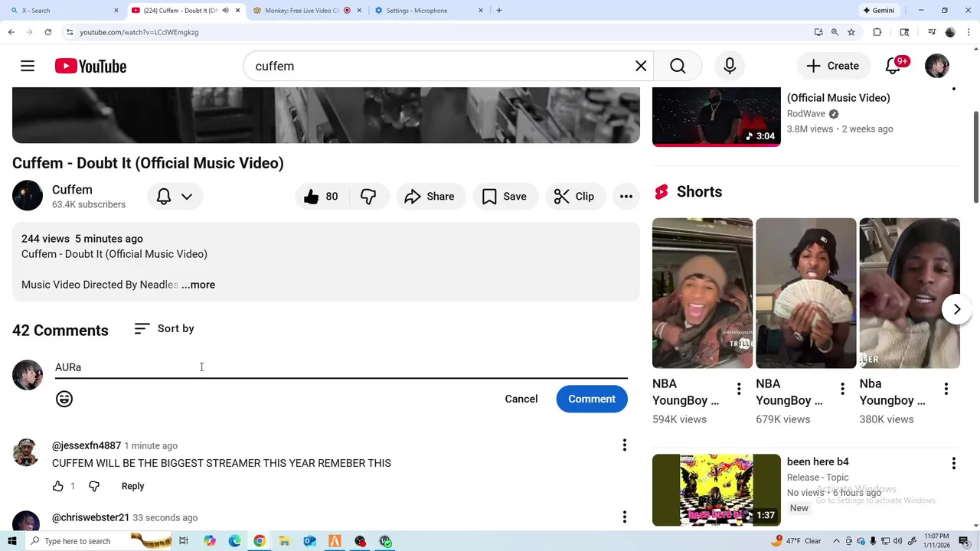Click the magnifier search button
The image size is (980, 551).
click(678, 66)
